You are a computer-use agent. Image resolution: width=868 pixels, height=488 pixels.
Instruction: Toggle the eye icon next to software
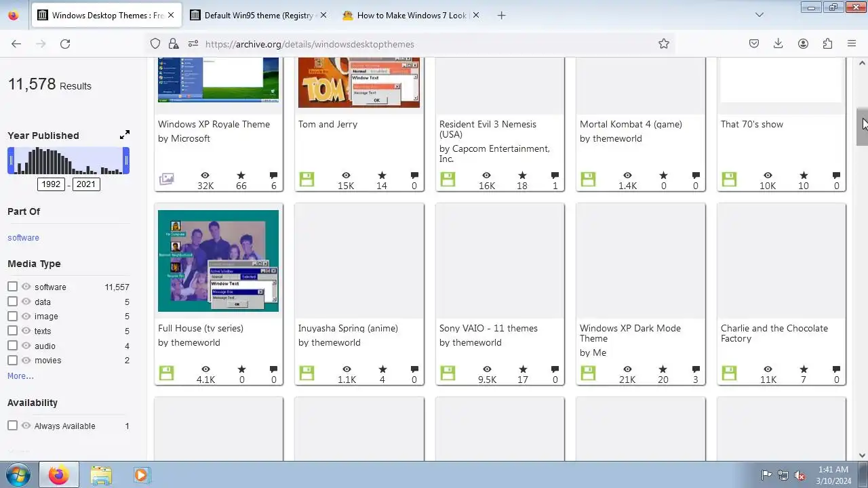pos(26,287)
